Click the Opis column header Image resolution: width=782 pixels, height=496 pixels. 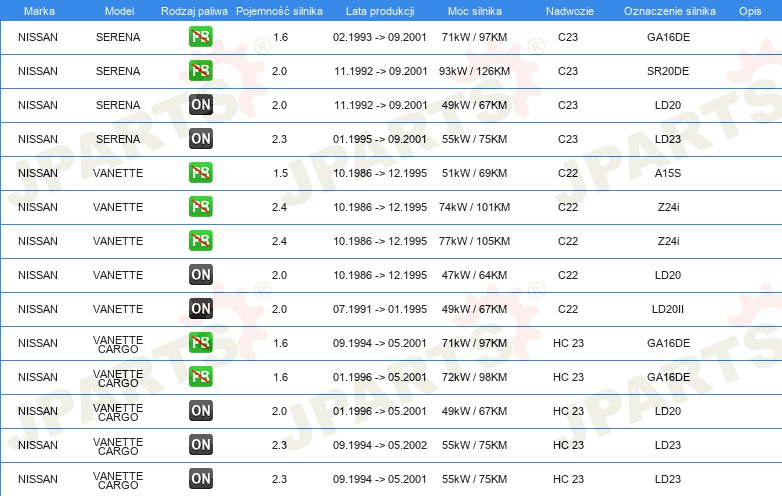click(x=750, y=11)
